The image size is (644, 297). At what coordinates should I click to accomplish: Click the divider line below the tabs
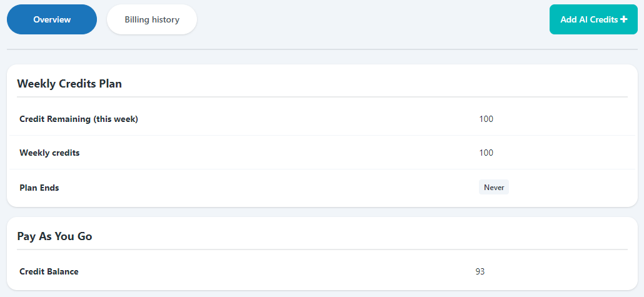(322, 49)
